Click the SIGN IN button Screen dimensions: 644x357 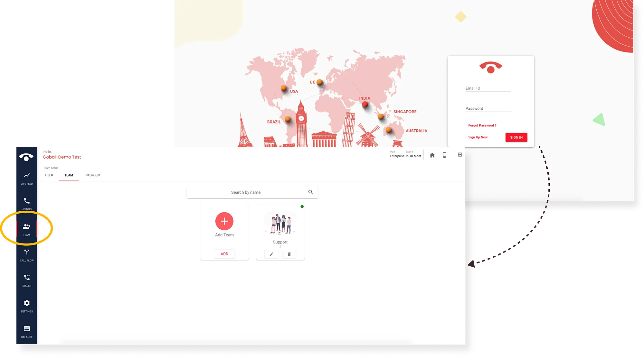[516, 137]
